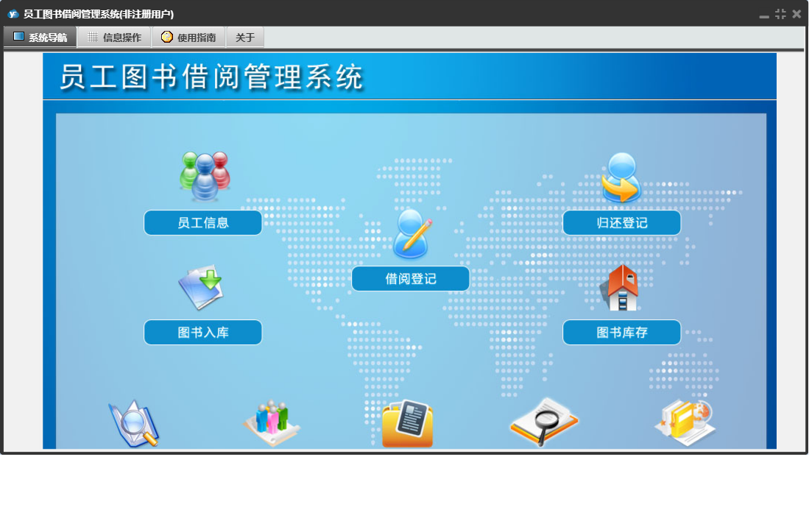This screenshot has height=532, width=809.
Task: Open the 使用指南 tab
Action: point(189,37)
